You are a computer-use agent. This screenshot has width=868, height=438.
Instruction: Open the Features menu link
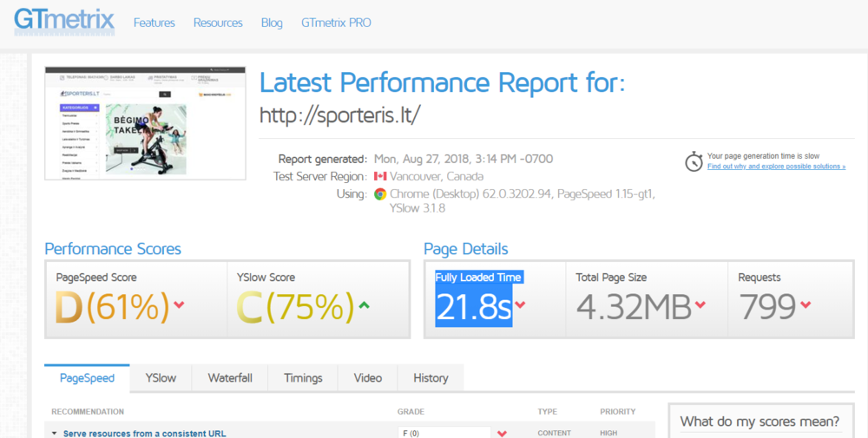point(154,23)
